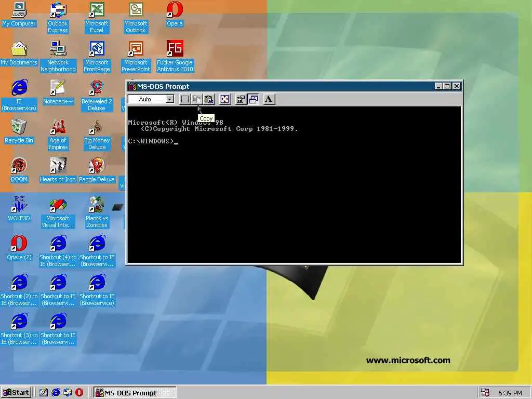Select the red FG Antivirus 2010 icon
The image size is (532, 399).
175,57
